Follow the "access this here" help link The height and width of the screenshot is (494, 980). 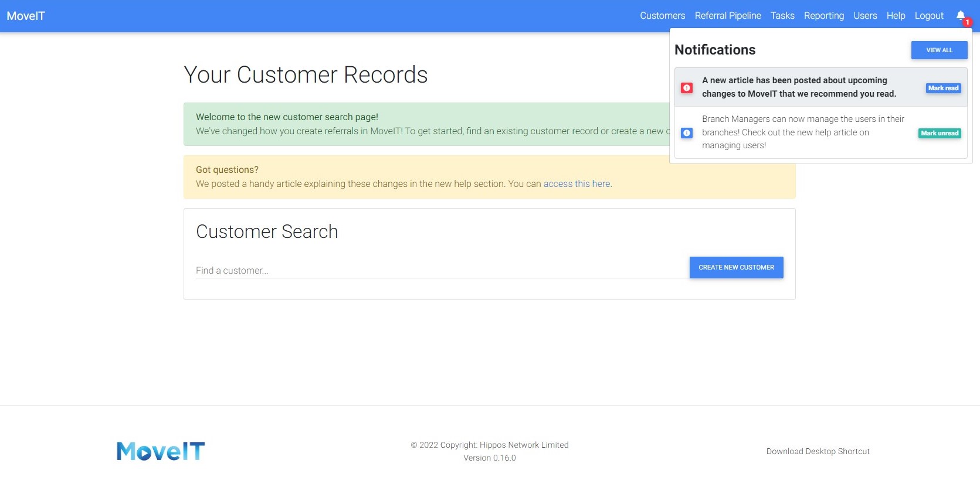tap(577, 184)
